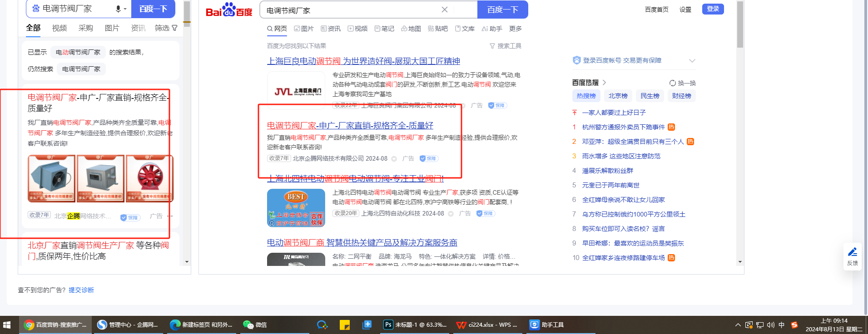Open the 筛选 filter in mobile preview
This screenshot has height=334, width=868.
click(x=166, y=28)
